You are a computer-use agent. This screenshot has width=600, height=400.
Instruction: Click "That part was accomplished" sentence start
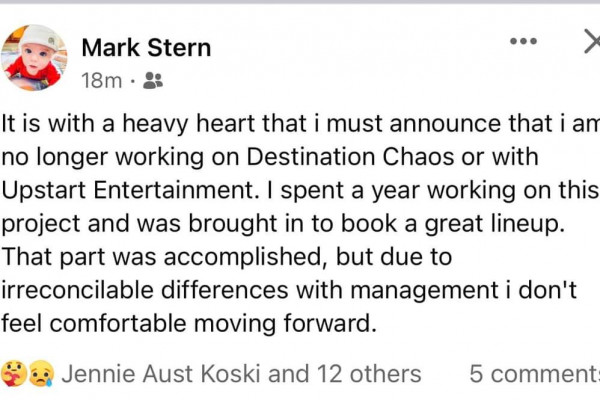click(130, 257)
